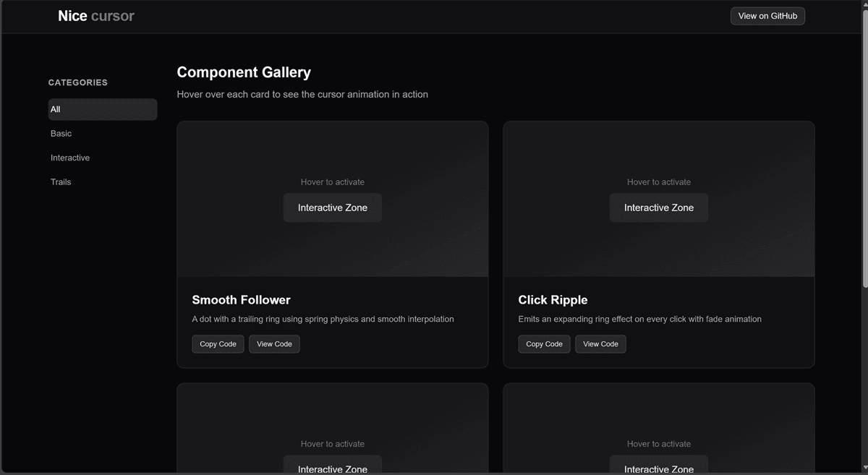Click Interactive Zone in the bottom-right card
Screen dimensions: 868x475
658,466
